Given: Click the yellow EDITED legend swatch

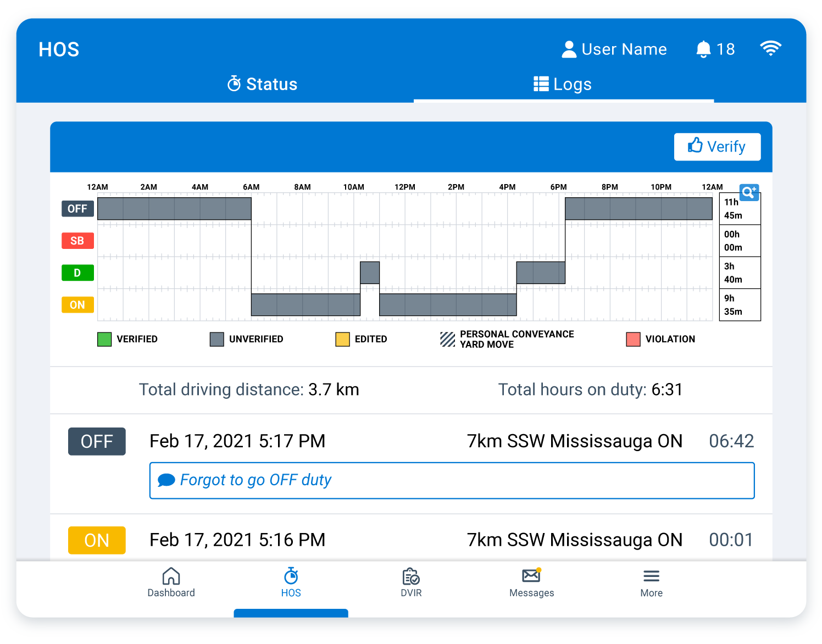Looking at the screenshot, I should 342,340.
